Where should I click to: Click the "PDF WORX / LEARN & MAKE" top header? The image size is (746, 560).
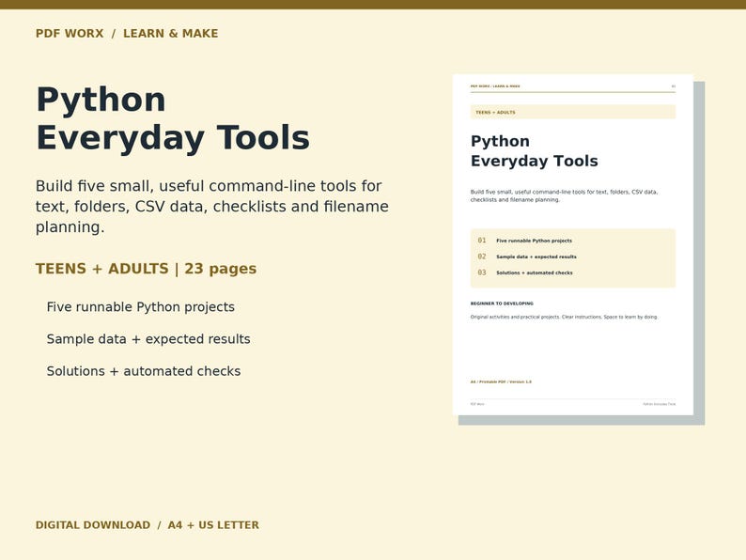127,33
